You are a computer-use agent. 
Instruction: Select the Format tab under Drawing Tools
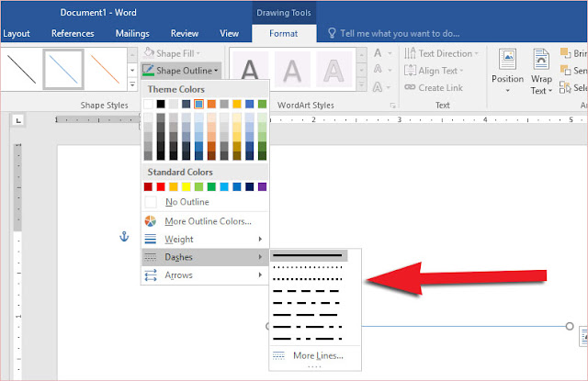[x=284, y=33]
